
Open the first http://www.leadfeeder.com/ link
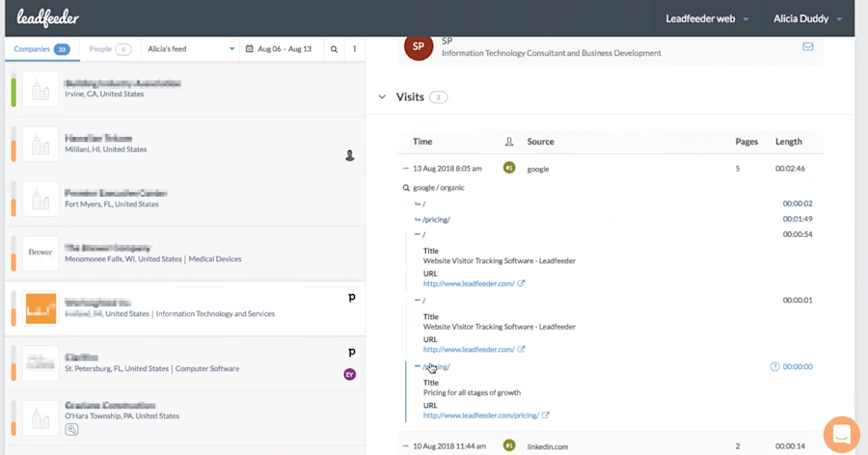tap(469, 283)
